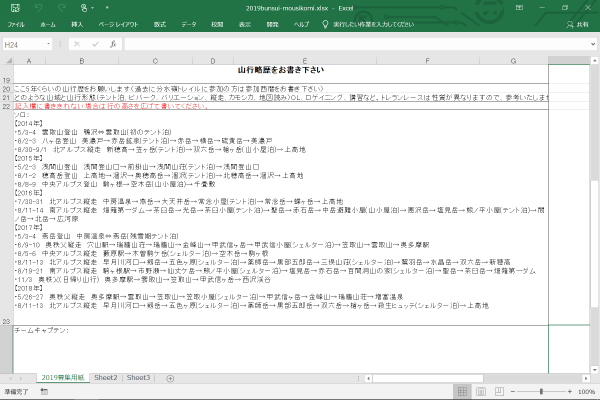Viewport: 600px width, 400px height.
Task: Click the 共有 (Share) button
Action: pos(576,22)
